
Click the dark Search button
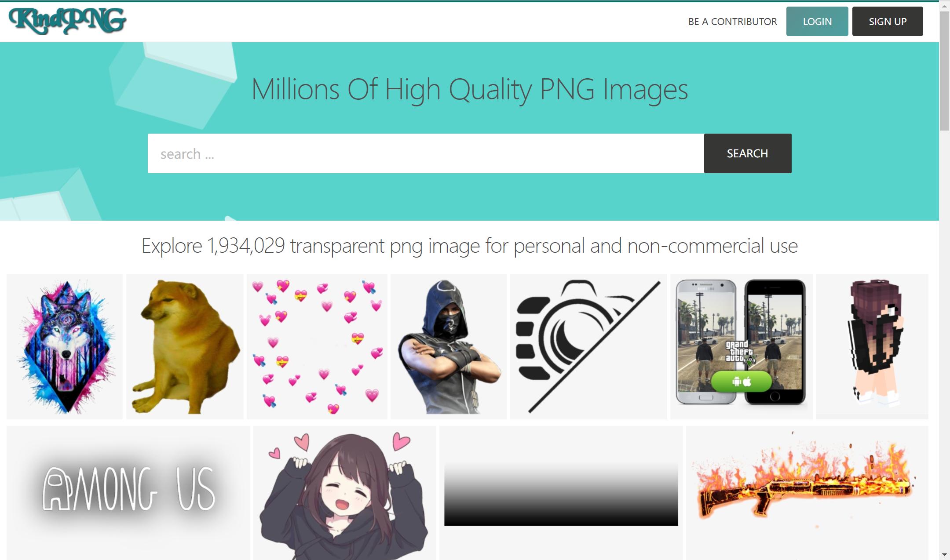coord(748,153)
